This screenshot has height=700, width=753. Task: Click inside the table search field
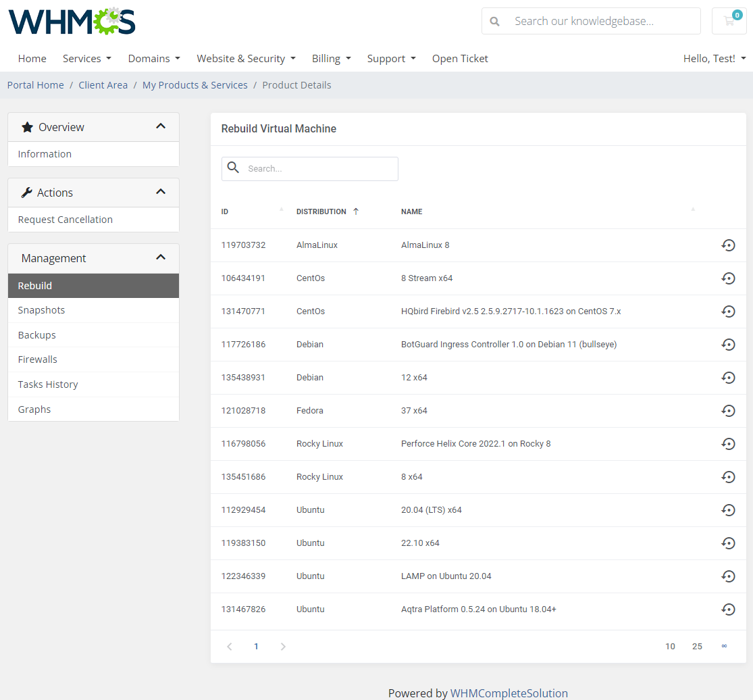pyautogui.click(x=317, y=168)
